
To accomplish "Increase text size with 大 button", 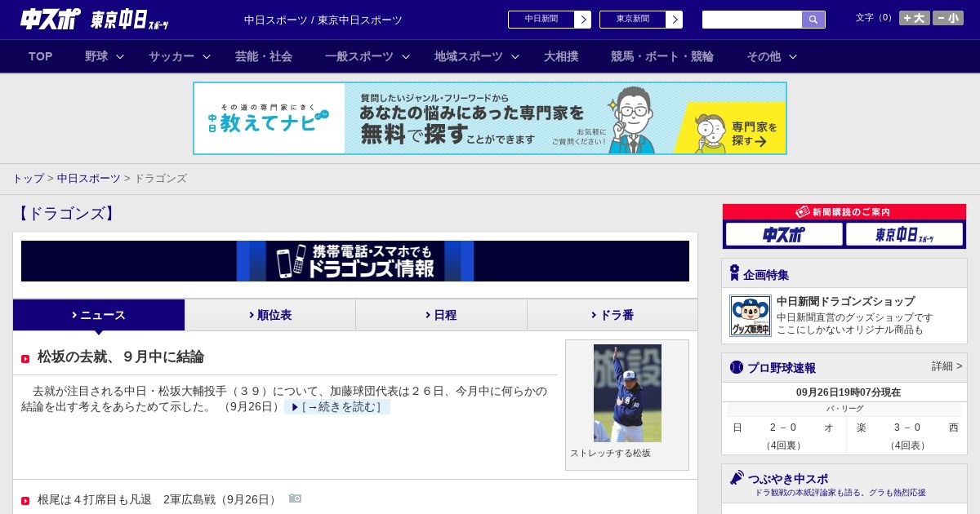I will (914, 18).
